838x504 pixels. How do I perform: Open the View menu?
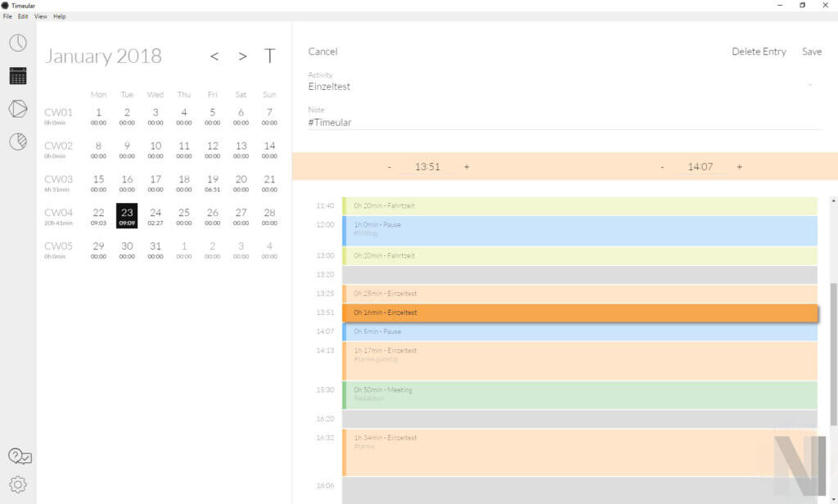coord(41,16)
